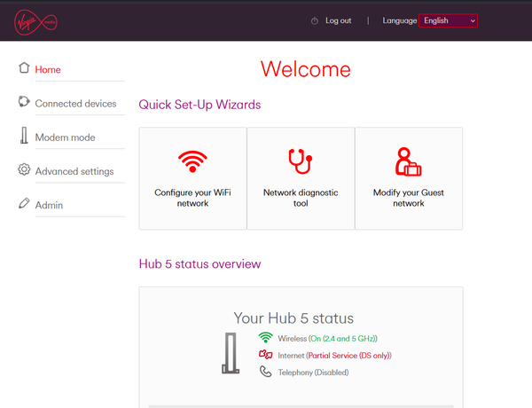Click the Guest network person icon
532x408 pixels.
(x=408, y=162)
